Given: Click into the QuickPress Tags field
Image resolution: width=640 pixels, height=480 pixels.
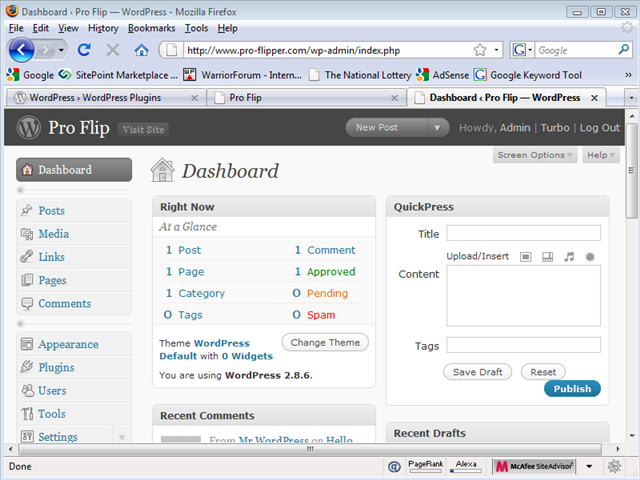Looking at the screenshot, I should coord(523,345).
